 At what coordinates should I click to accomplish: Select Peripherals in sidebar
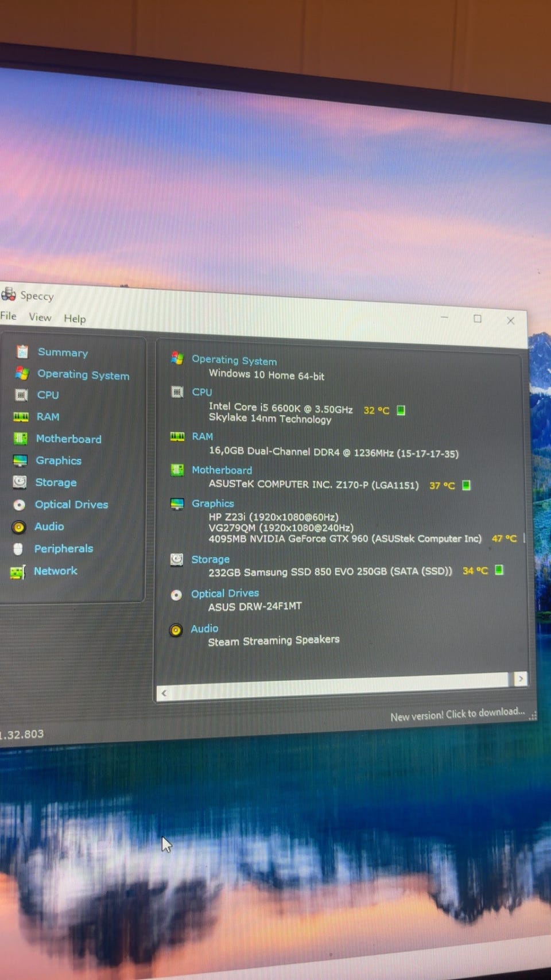[63, 548]
